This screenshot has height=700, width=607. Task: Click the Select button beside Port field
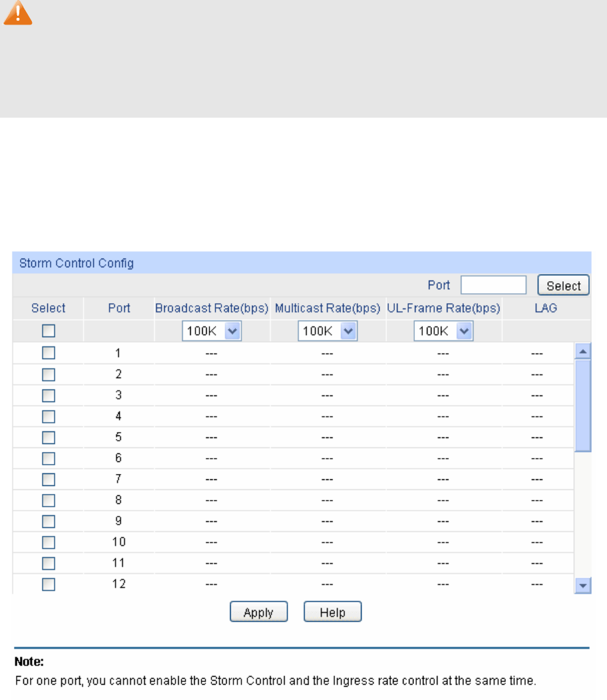coord(563,285)
